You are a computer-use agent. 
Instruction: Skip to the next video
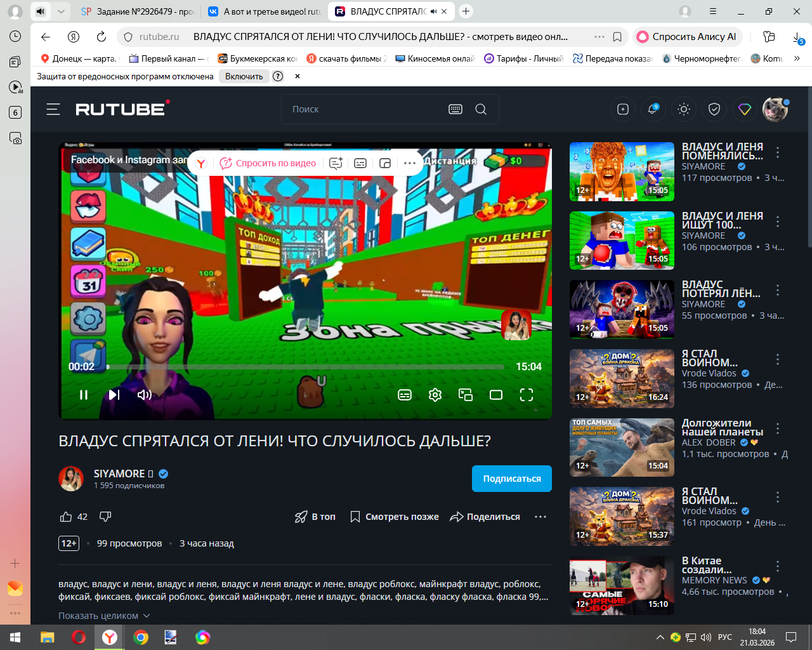pyautogui.click(x=114, y=395)
